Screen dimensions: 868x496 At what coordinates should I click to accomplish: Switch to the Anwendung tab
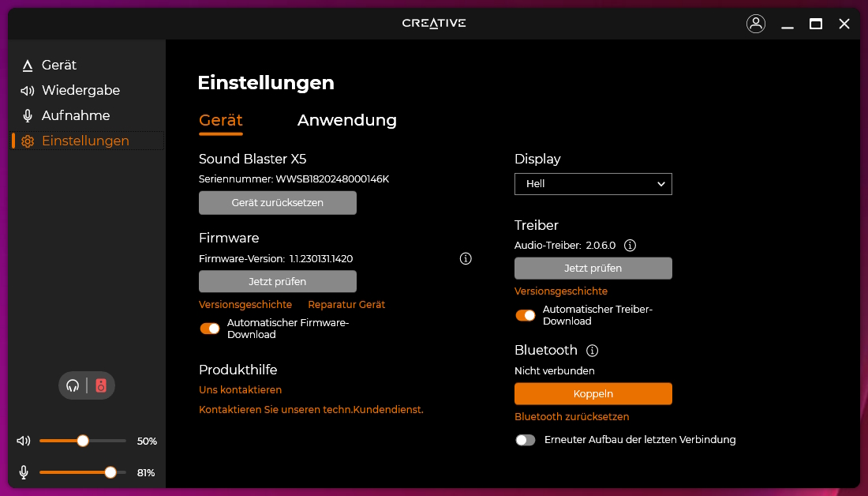[347, 120]
